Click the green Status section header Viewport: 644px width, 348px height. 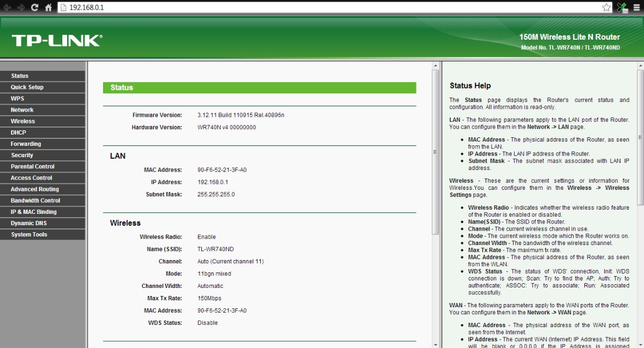[x=260, y=87]
